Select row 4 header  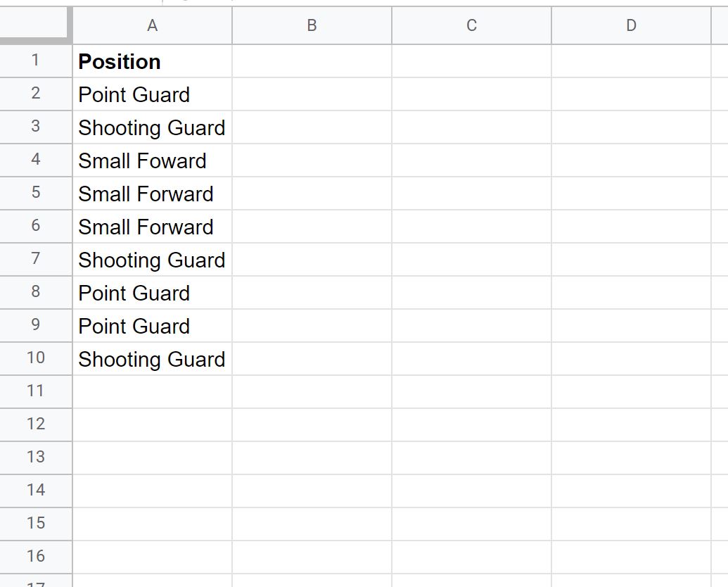[36, 160]
